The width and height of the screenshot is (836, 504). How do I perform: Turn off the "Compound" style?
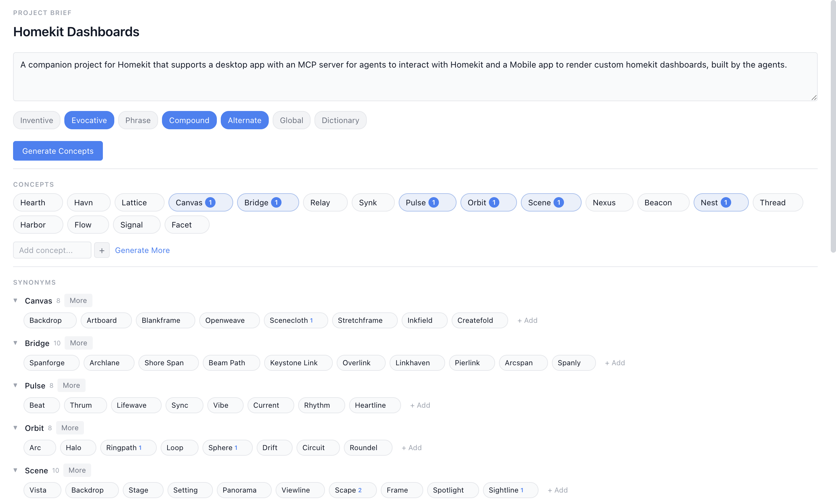pyautogui.click(x=189, y=120)
